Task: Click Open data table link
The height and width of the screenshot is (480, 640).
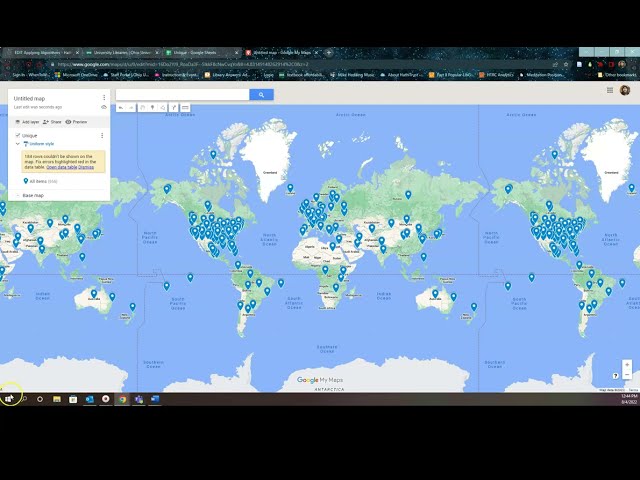Action: 61,167
